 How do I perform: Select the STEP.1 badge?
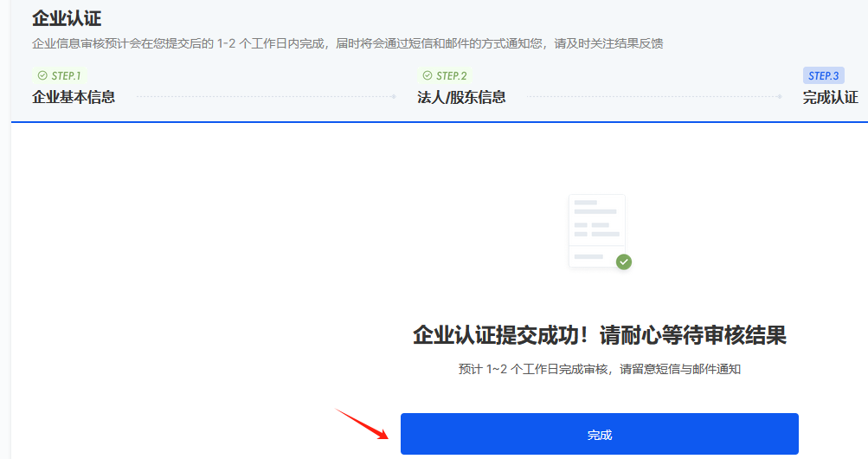(x=60, y=75)
